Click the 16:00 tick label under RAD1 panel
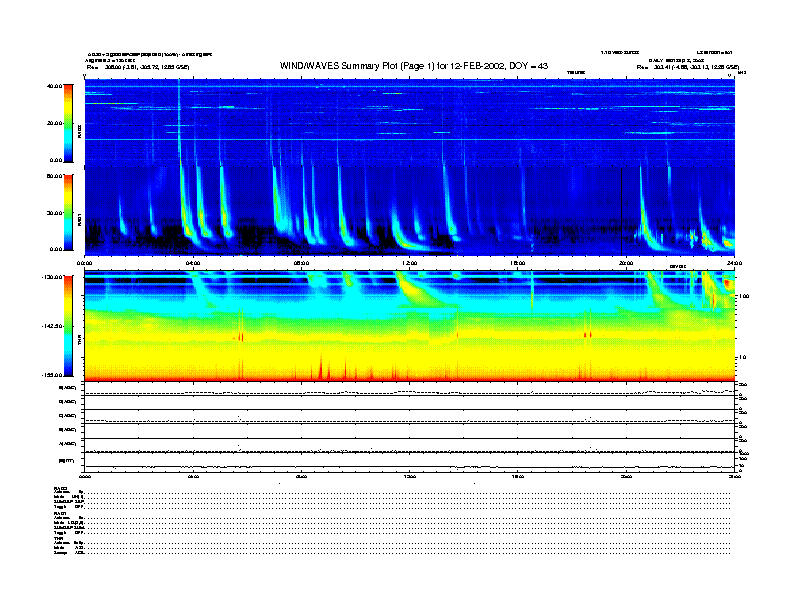Image resolution: width=792 pixels, height=612 pixels. [x=518, y=263]
